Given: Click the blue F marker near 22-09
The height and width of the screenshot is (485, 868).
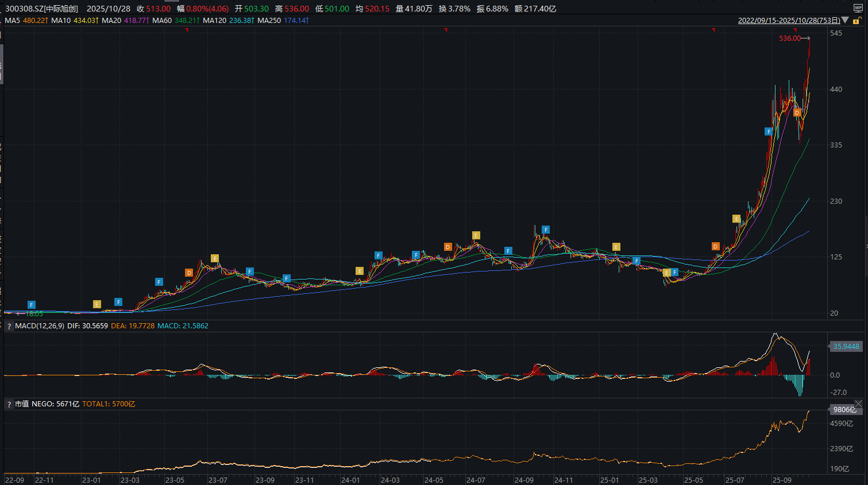Looking at the screenshot, I should pyautogui.click(x=32, y=305).
